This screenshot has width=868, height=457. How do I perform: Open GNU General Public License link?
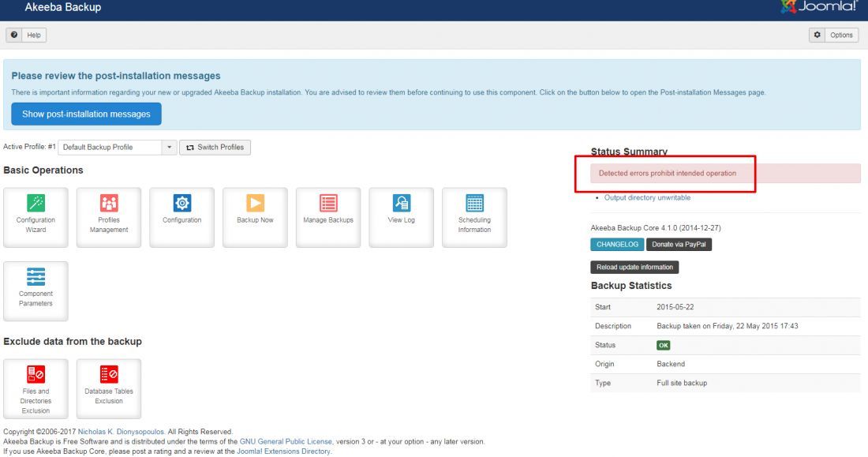[x=286, y=441]
